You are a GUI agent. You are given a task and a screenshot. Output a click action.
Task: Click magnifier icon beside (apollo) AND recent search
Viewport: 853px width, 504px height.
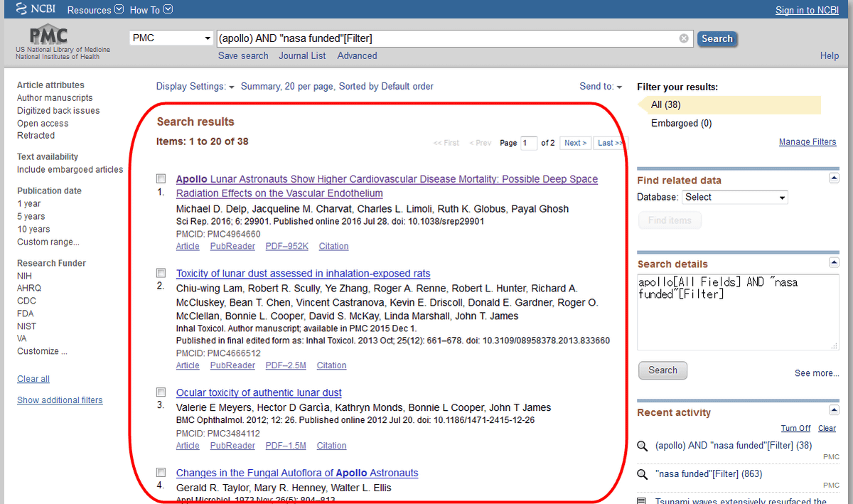tap(643, 446)
